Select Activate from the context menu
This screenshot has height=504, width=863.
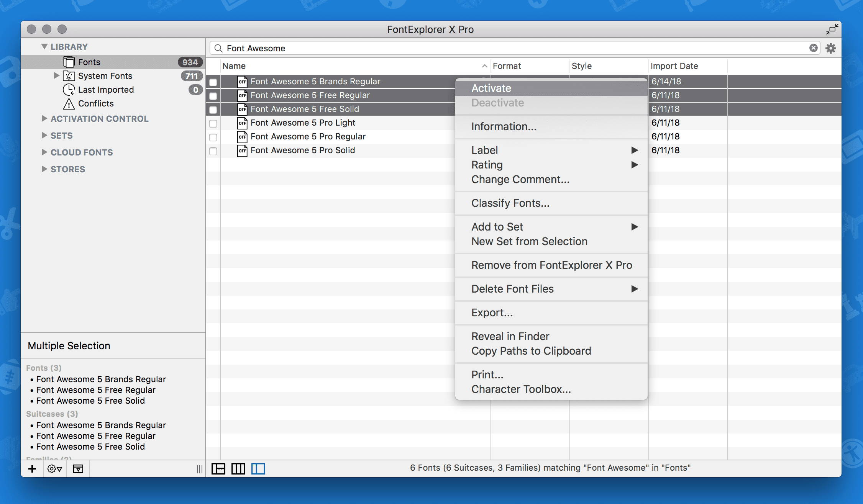[490, 88]
